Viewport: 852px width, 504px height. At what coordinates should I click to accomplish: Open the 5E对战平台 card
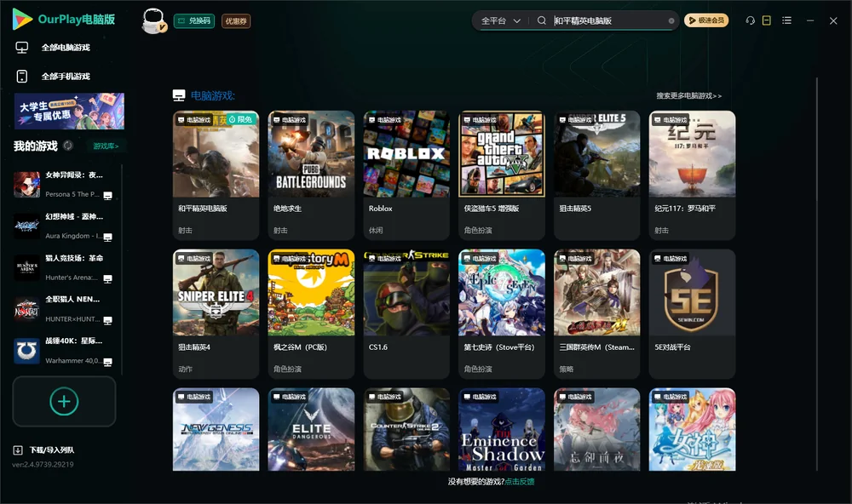coord(692,314)
